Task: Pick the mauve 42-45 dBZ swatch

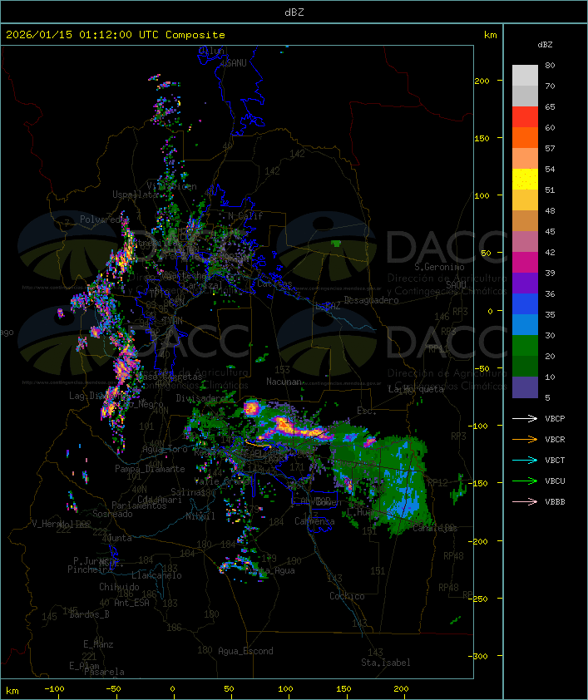Action: pos(525,242)
